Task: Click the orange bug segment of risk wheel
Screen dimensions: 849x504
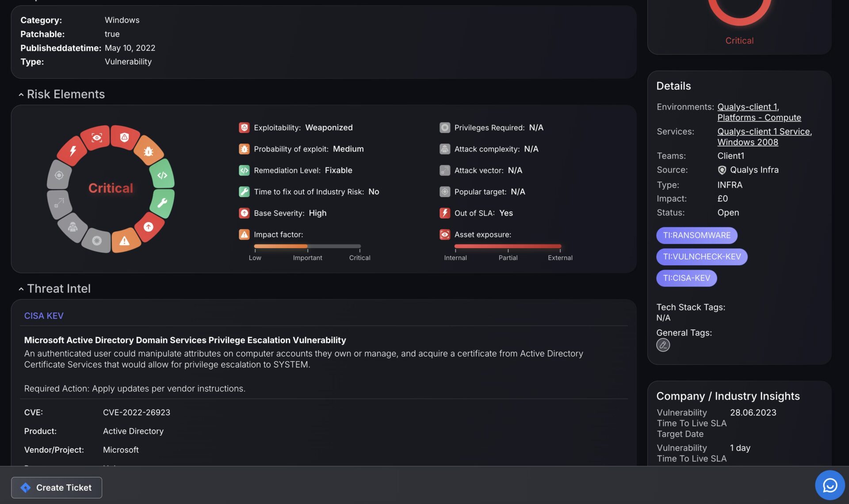Action: pyautogui.click(x=148, y=152)
